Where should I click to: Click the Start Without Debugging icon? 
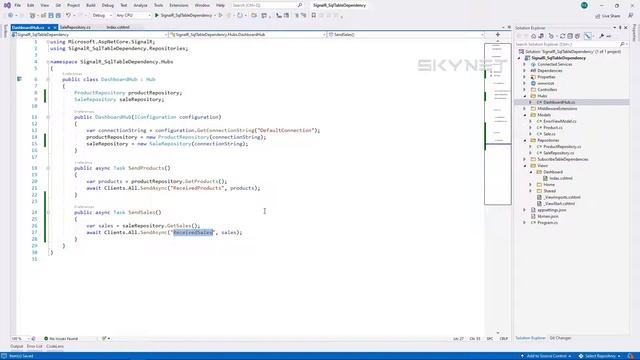point(221,16)
